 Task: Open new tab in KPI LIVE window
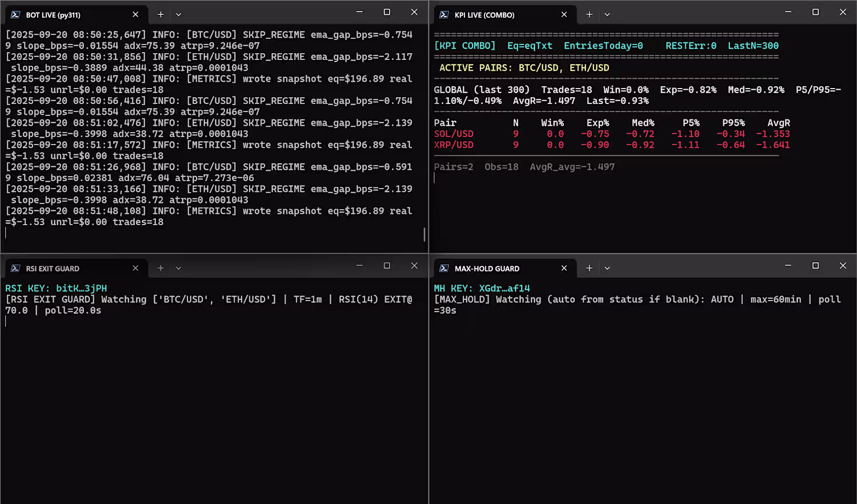pos(589,14)
